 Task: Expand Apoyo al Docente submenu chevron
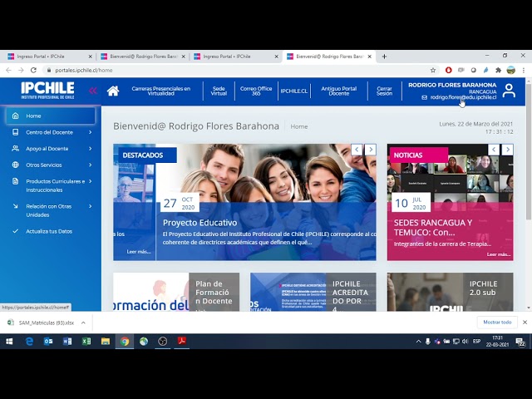[x=91, y=148]
